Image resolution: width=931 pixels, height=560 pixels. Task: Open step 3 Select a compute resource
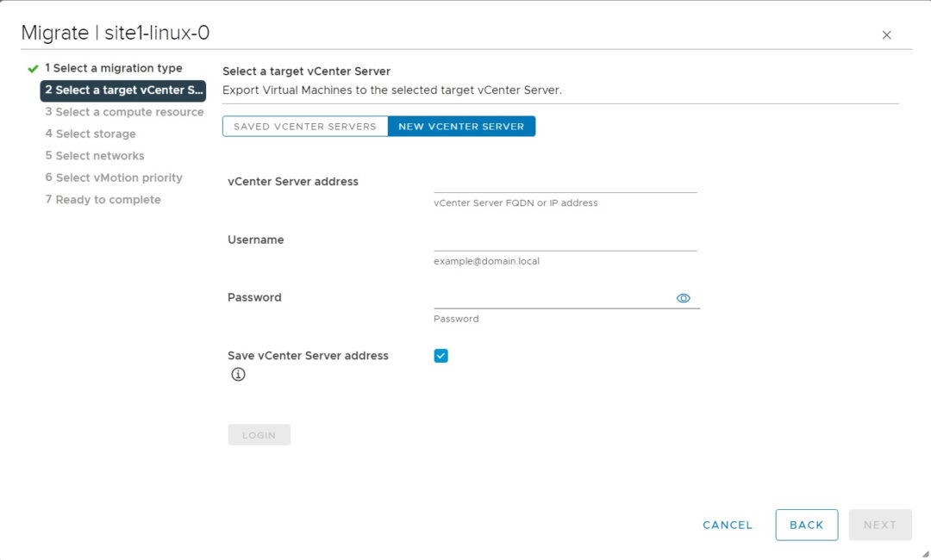[124, 111]
